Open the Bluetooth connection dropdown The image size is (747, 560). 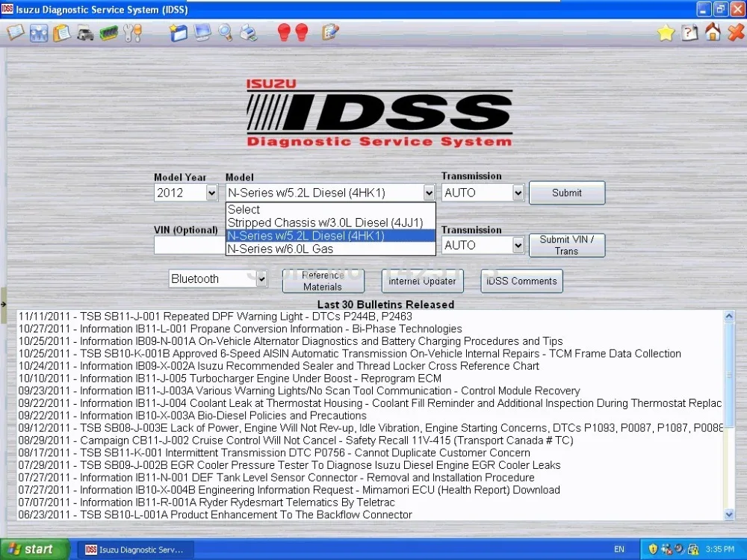click(x=218, y=279)
